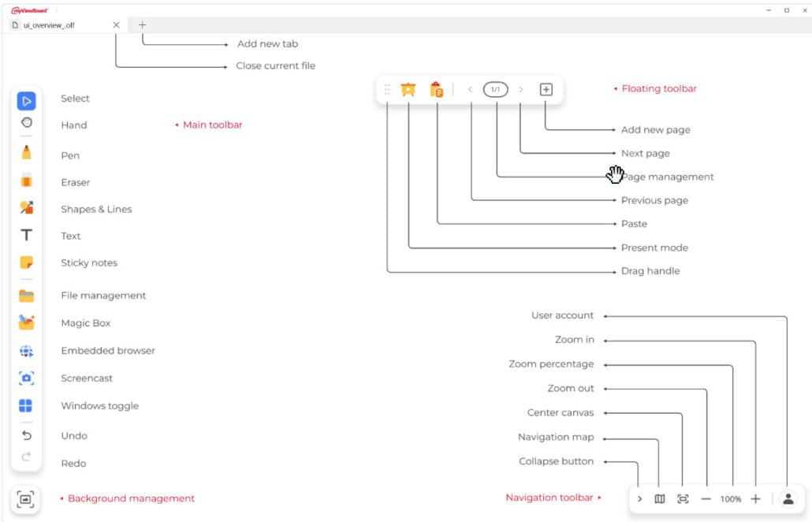This screenshot has width=812, height=522.
Task: Click the zoom in plus button
Action: tap(755, 499)
